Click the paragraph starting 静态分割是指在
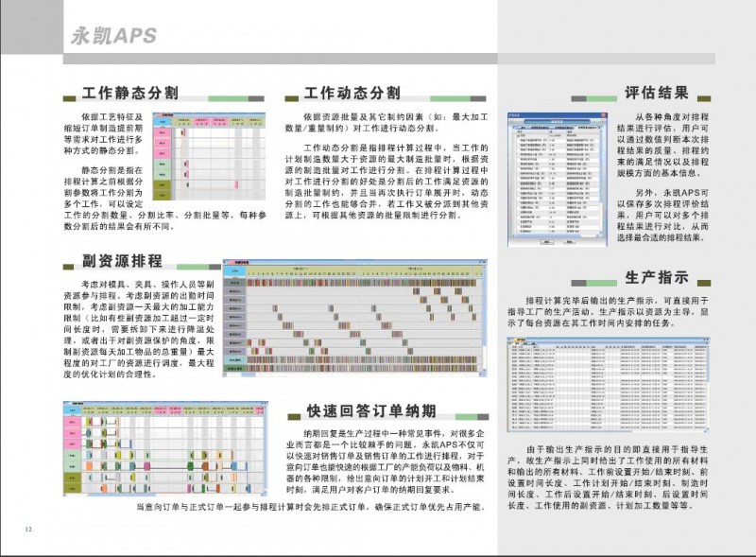The image size is (756, 557). [164, 198]
